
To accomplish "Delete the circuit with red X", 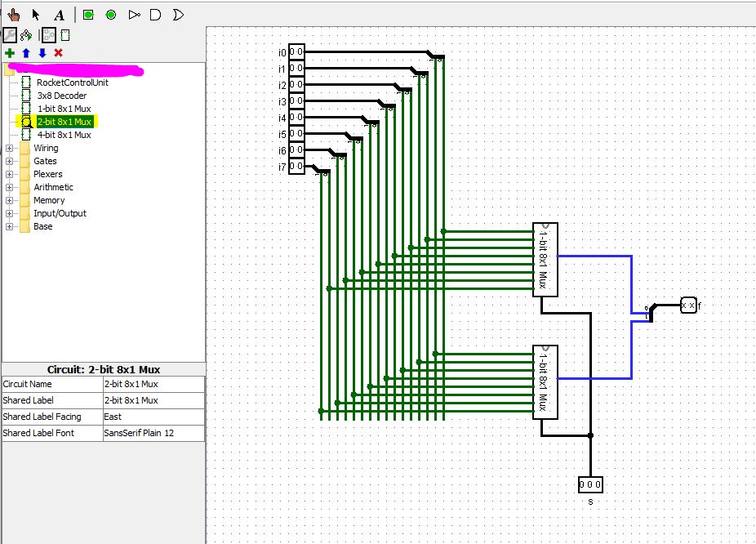I will click(58, 53).
